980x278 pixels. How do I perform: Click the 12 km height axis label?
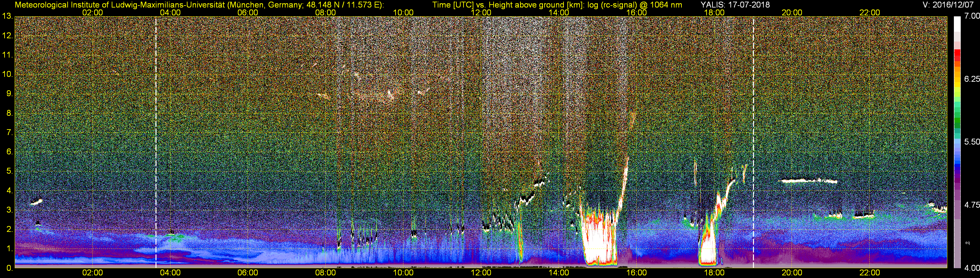point(7,35)
